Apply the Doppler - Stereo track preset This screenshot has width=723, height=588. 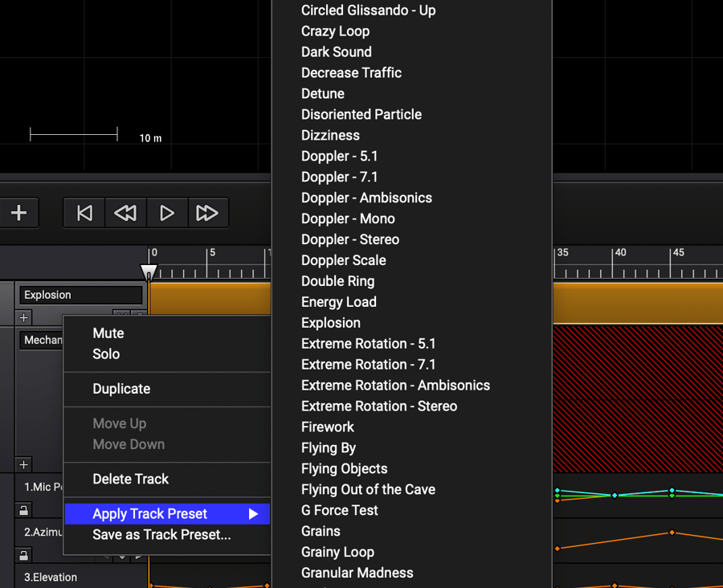tap(350, 239)
